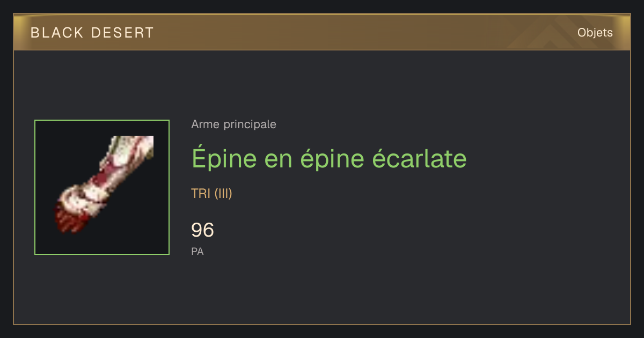Select the green-bordered item thumbnail frame

(x=102, y=187)
